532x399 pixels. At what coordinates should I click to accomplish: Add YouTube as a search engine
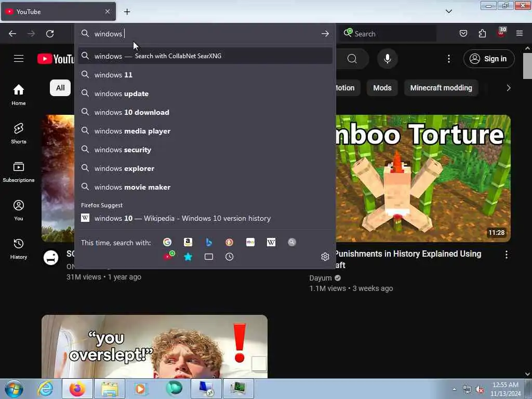169,256
